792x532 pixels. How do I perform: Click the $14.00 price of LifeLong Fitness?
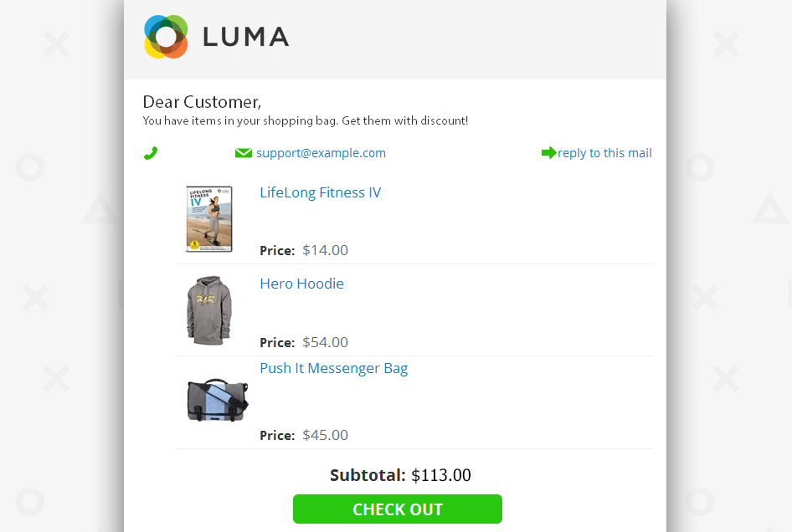pos(326,250)
